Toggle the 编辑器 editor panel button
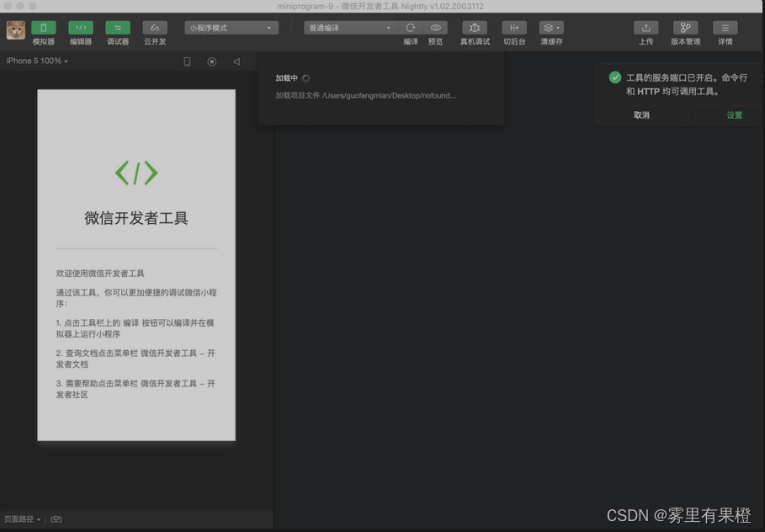 [81, 28]
